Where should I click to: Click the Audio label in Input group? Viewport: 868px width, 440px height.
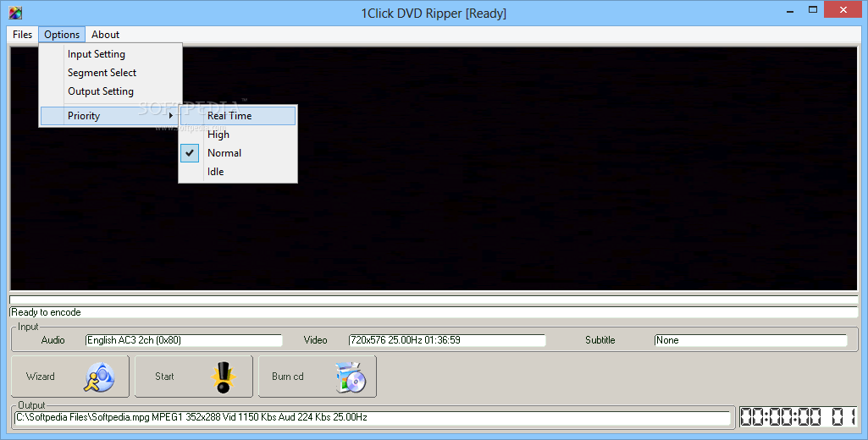(x=53, y=340)
